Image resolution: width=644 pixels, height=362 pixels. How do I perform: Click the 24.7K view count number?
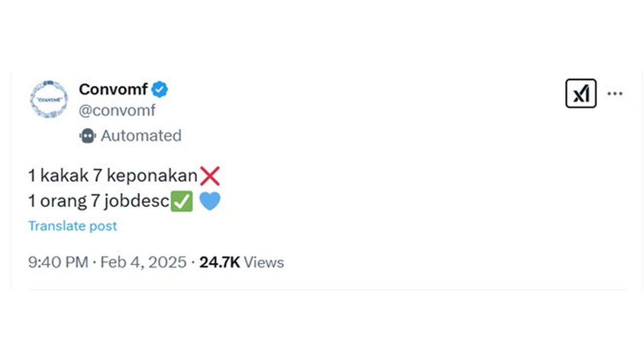pyautogui.click(x=219, y=262)
